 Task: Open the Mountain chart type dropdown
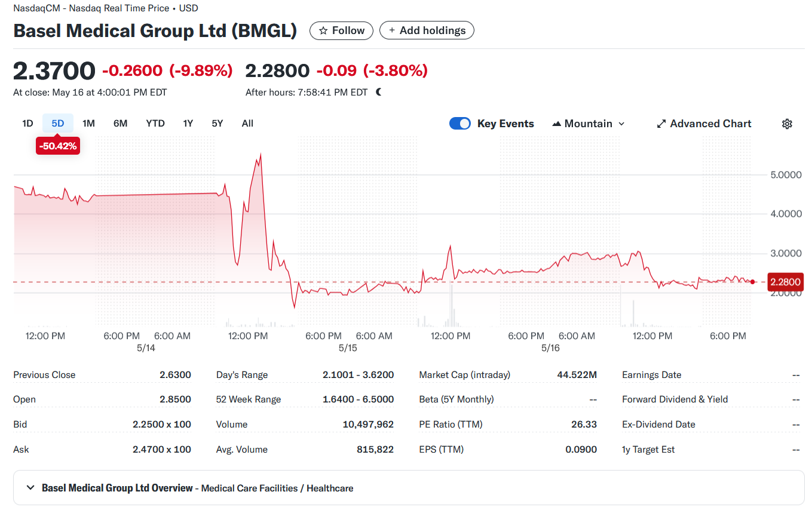point(589,124)
